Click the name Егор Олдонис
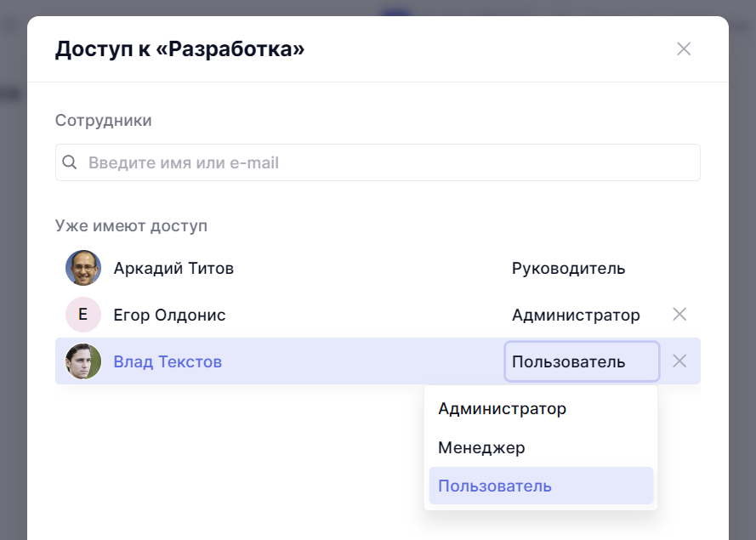Viewport: 756px width, 540px height. point(169,315)
